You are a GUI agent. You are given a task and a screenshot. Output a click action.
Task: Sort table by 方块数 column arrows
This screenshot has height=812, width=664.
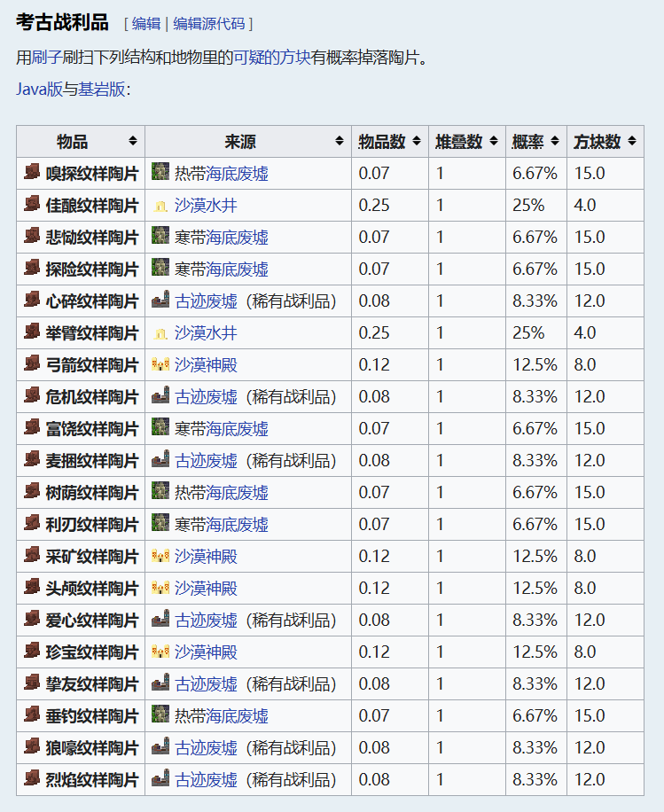pyautogui.click(x=632, y=141)
